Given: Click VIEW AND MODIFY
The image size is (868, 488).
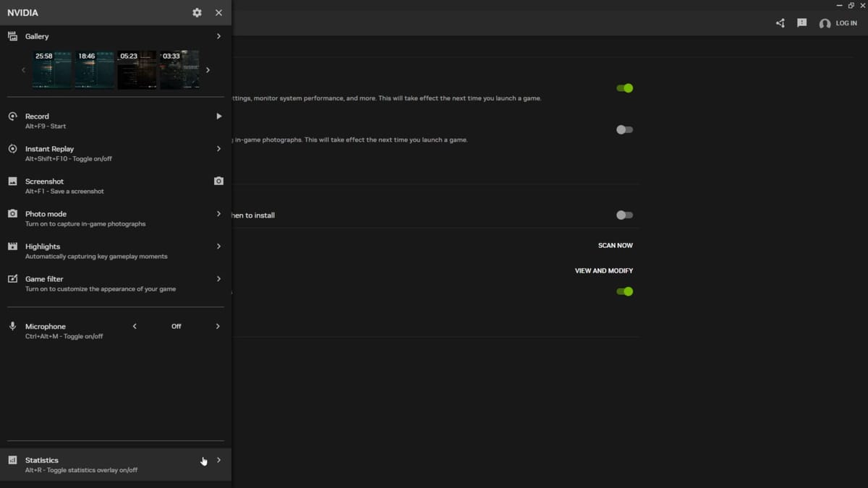Looking at the screenshot, I should 603,270.
